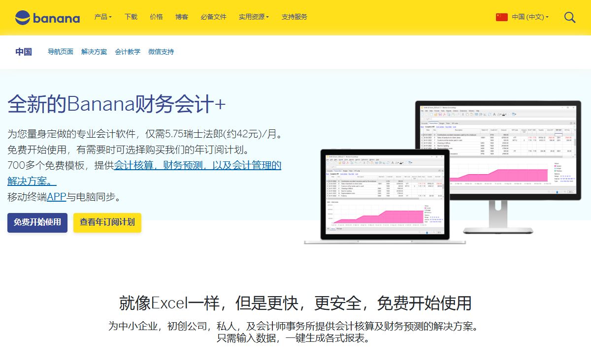This screenshot has width=591, height=364.
Task: Click the Banana logo icon
Action: (x=23, y=18)
